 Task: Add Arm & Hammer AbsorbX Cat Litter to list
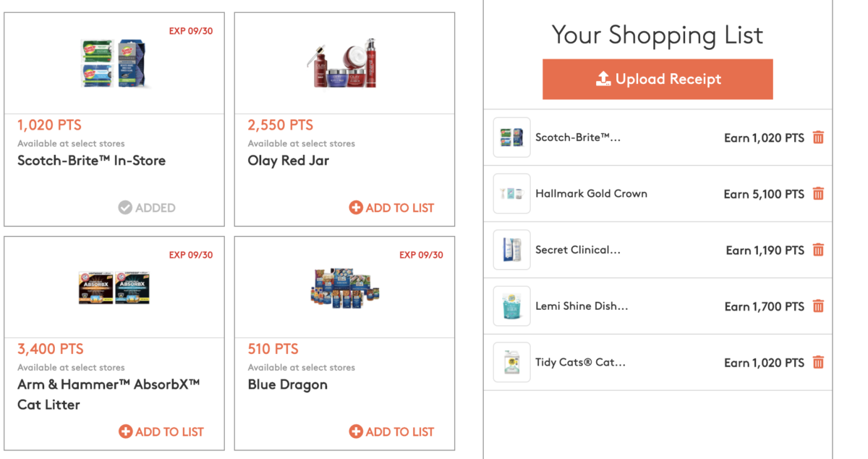161,431
